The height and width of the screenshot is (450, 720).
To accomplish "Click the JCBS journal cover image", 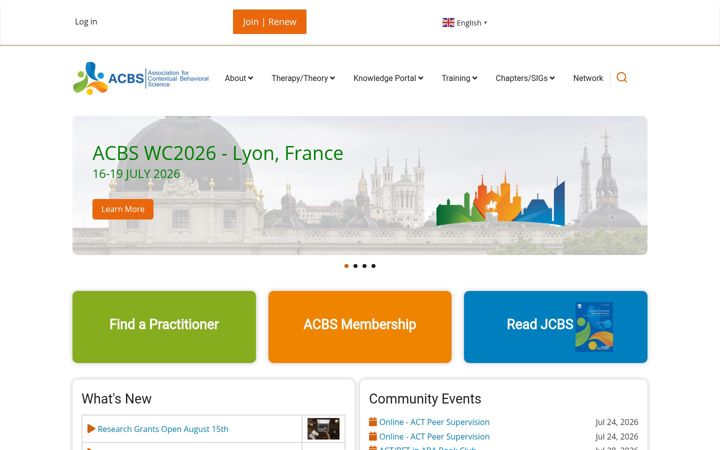I will (594, 326).
